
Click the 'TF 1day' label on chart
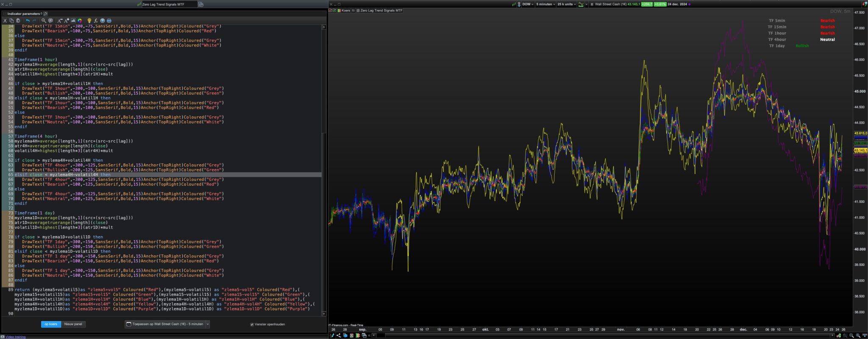(777, 46)
